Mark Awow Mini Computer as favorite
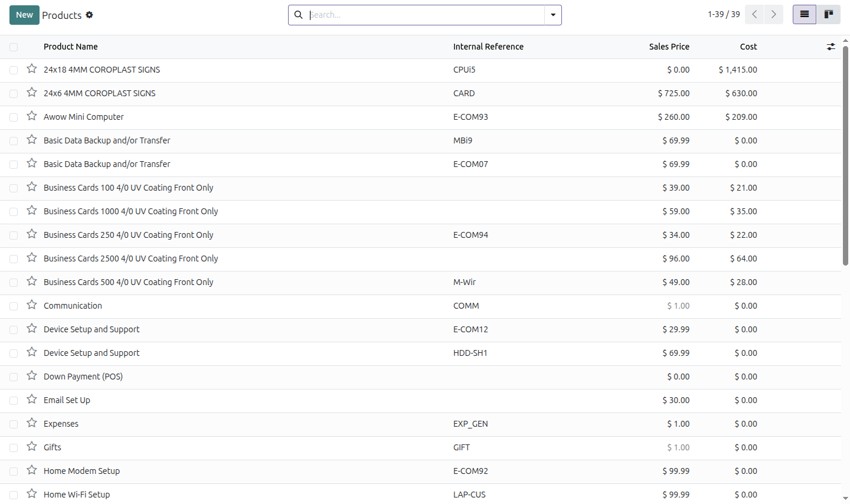850x504 pixels. (32, 116)
